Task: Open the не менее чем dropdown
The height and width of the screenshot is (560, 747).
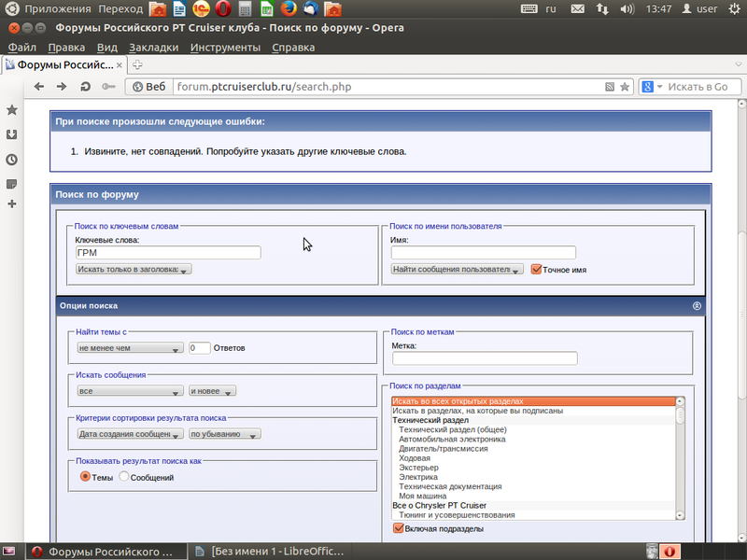Action: (130, 348)
